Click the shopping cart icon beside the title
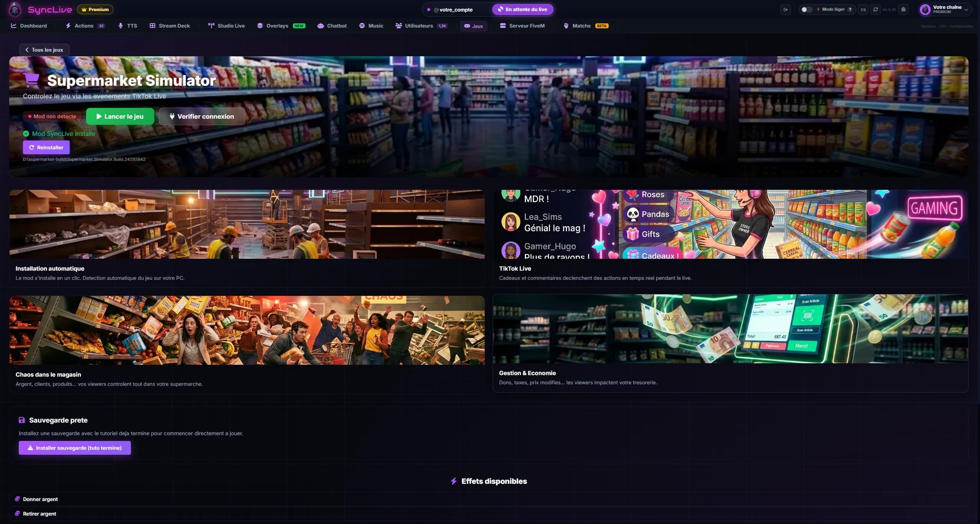Image resolution: width=980 pixels, height=524 pixels. point(31,80)
